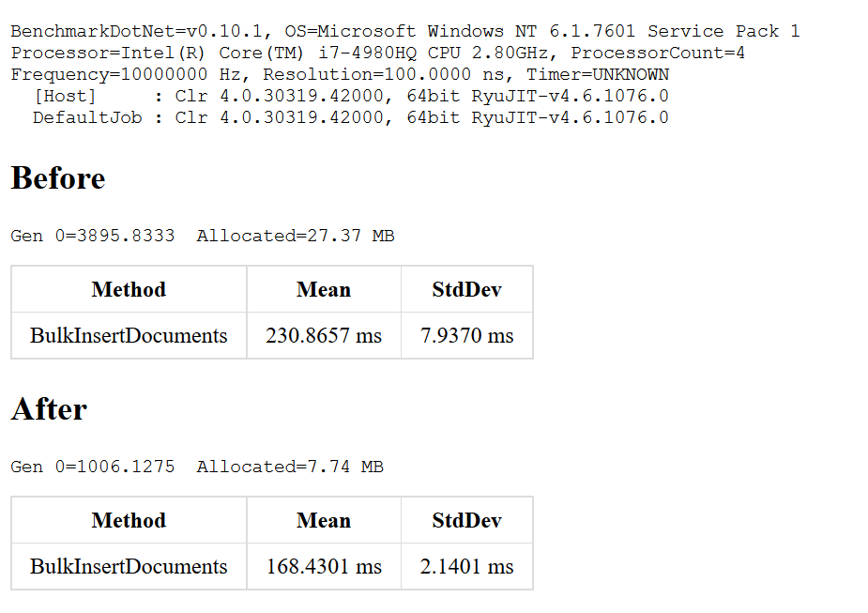This screenshot has width=868, height=613.
Task: Click the 7.9370 ms StdDev value
Action: [466, 335]
